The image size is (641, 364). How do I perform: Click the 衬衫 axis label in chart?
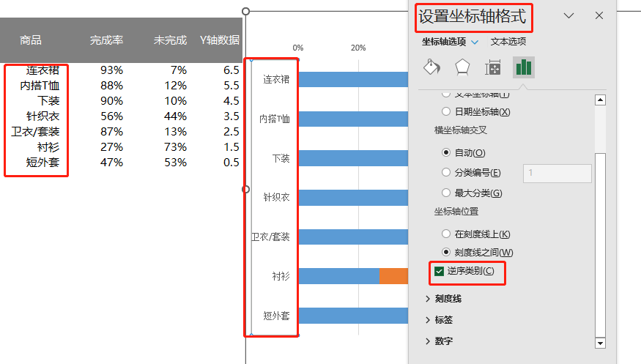coord(281,277)
